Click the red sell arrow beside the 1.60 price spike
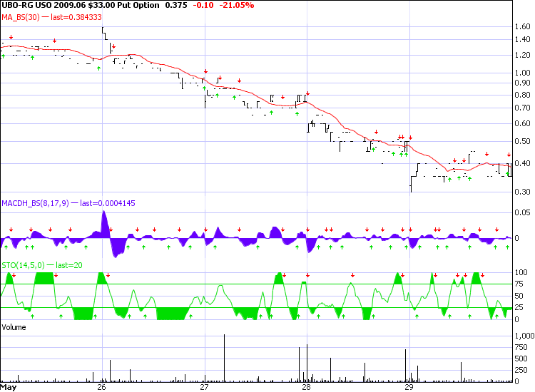 pos(113,46)
